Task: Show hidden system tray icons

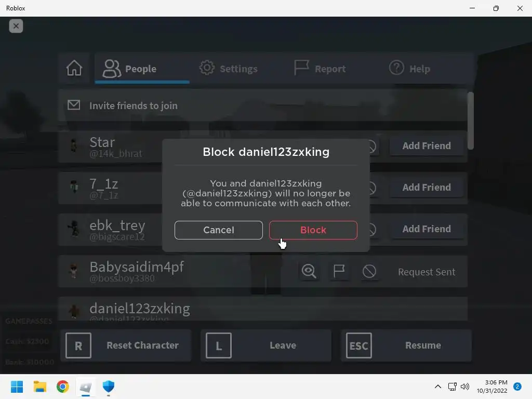Action: pyautogui.click(x=437, y=387)
